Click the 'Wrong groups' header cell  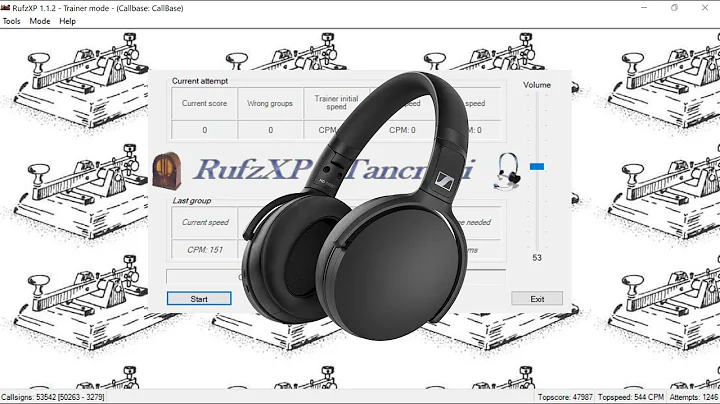pos(270,103)
